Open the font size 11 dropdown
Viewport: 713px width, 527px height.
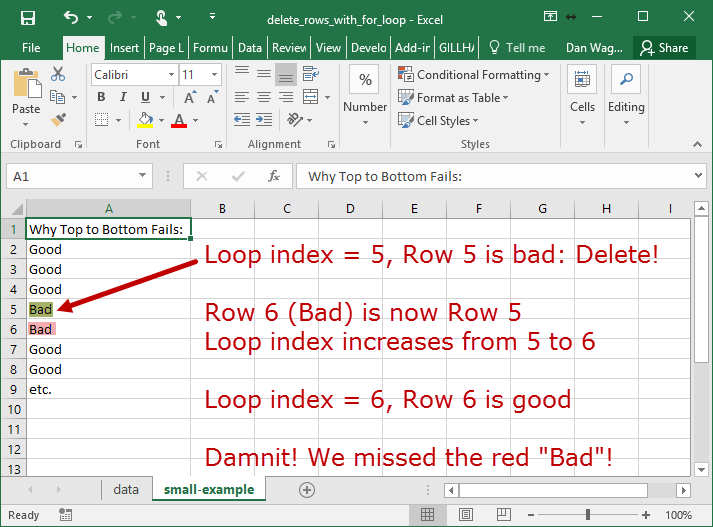point(214,75)
